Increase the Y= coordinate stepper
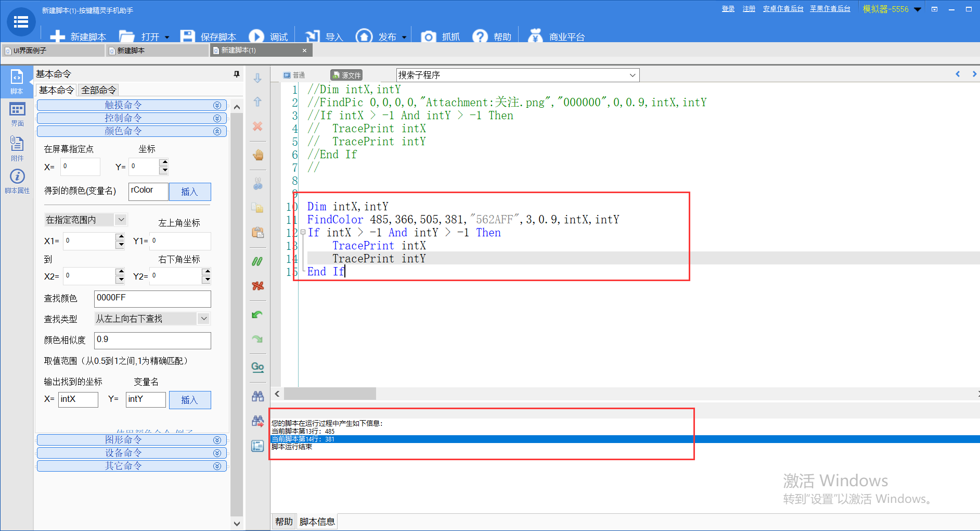 click(x=164, y=163)
